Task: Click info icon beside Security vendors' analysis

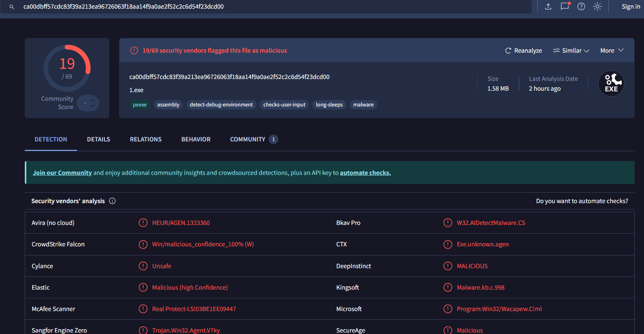Action: (112, 201)
